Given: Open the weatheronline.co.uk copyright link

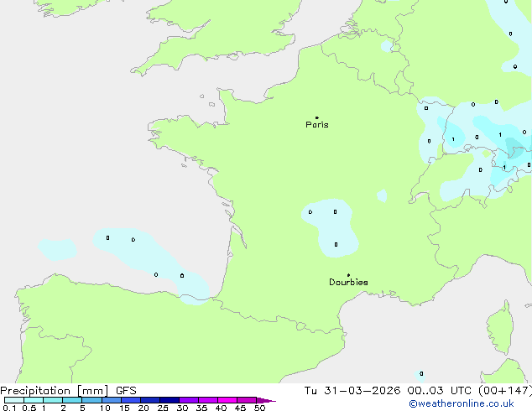Looking at the screenshot, I should (462, 403).
